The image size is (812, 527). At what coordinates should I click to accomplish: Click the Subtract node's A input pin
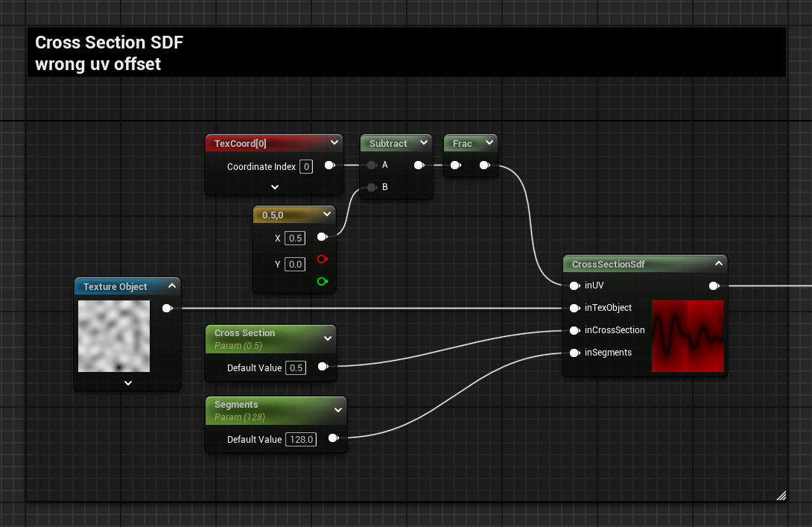pos(372,165)
